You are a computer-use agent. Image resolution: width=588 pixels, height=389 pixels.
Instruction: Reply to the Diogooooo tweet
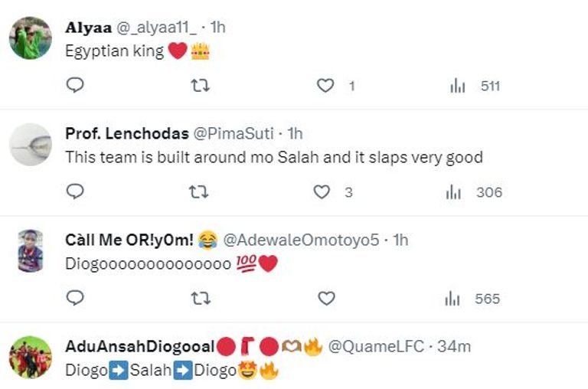click(75, 298)
